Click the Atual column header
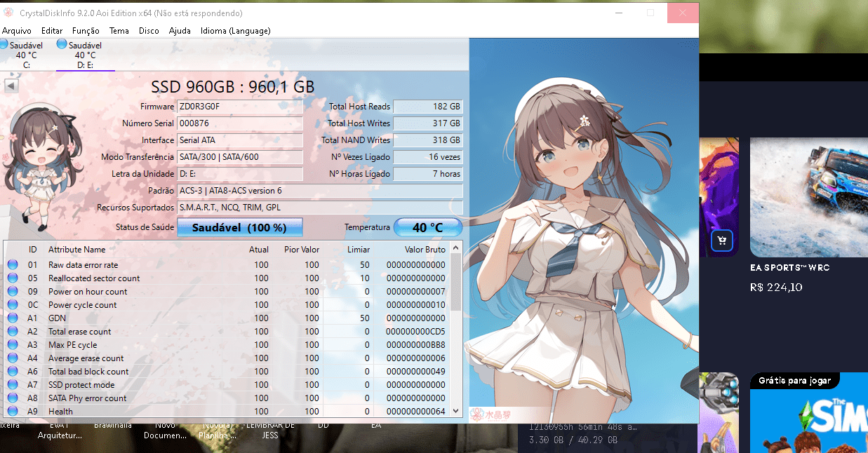The width and height of the screenshot is (868, 453). pos(259,250)
